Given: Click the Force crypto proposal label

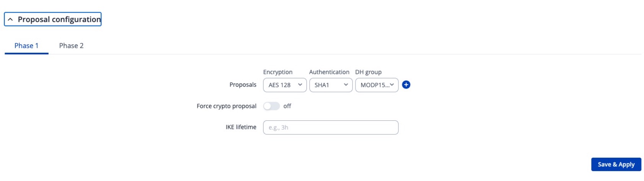Looking at the screenshot, I should (x=227, y=106).
